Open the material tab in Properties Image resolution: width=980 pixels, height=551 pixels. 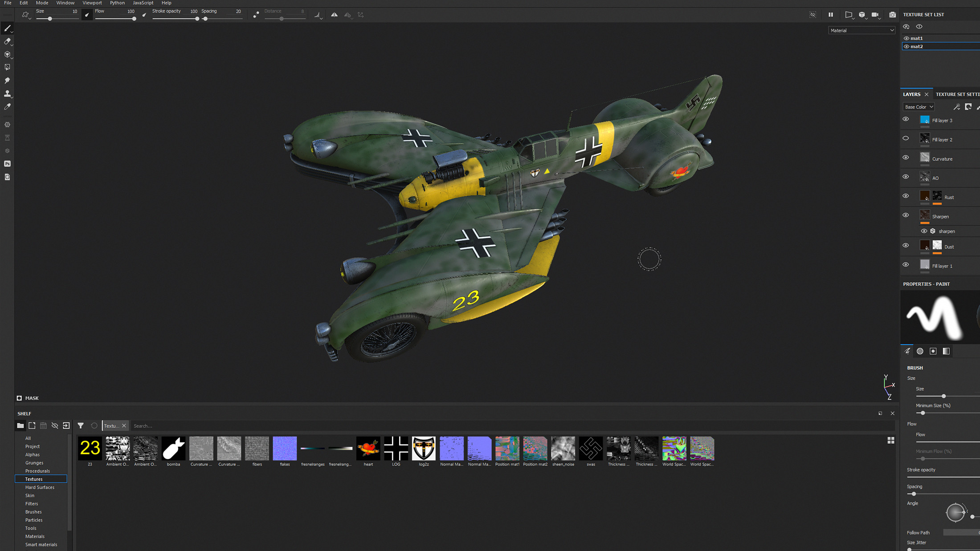[946, 351]
